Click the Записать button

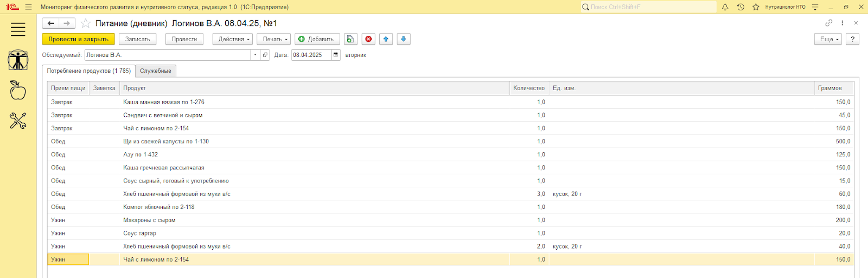[x=137, y=39]
